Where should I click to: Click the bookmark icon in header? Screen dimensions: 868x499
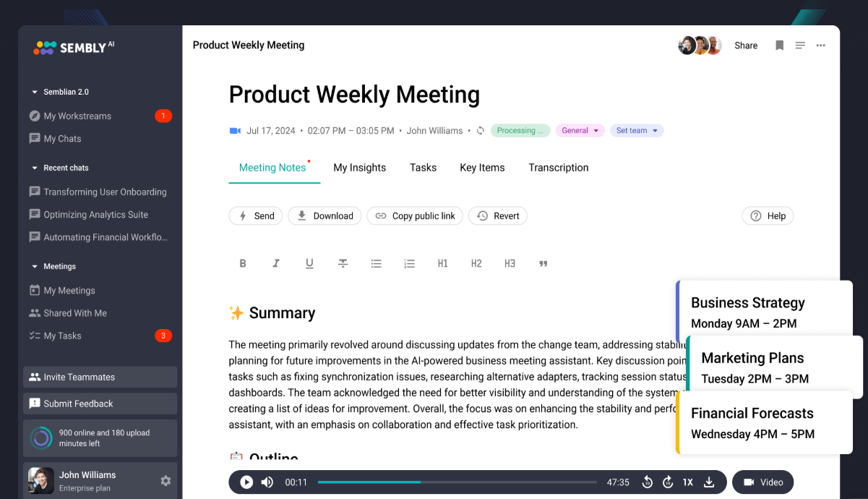[779, 46]
